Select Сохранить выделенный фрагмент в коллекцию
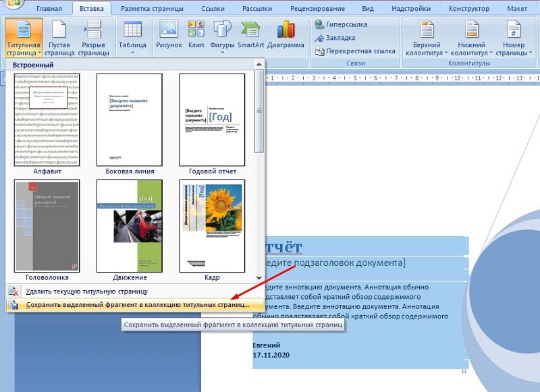Viewport: 540px width, 392px height. point(135,304)
